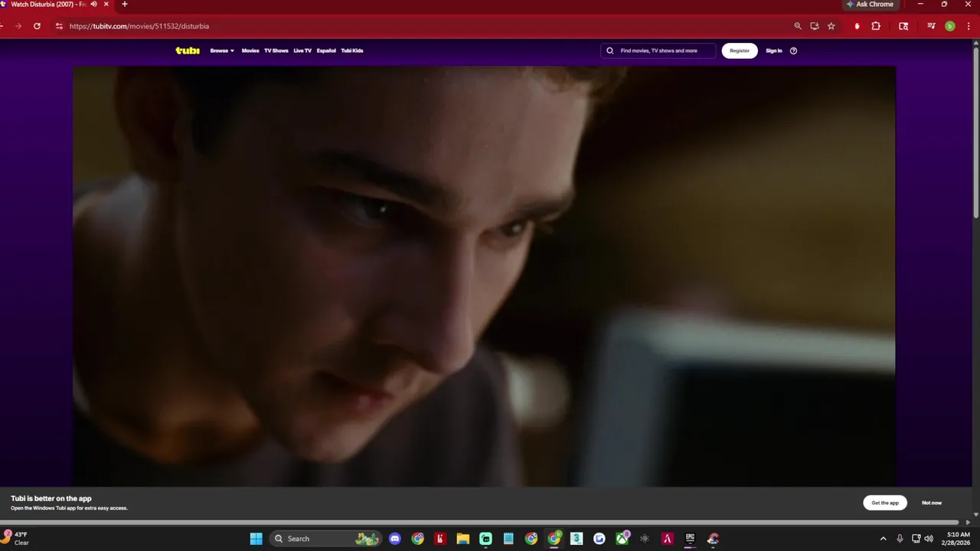Open the Chrome three-dot menu
The width and height of the screenshot is (980, 551).
[969, 26]
